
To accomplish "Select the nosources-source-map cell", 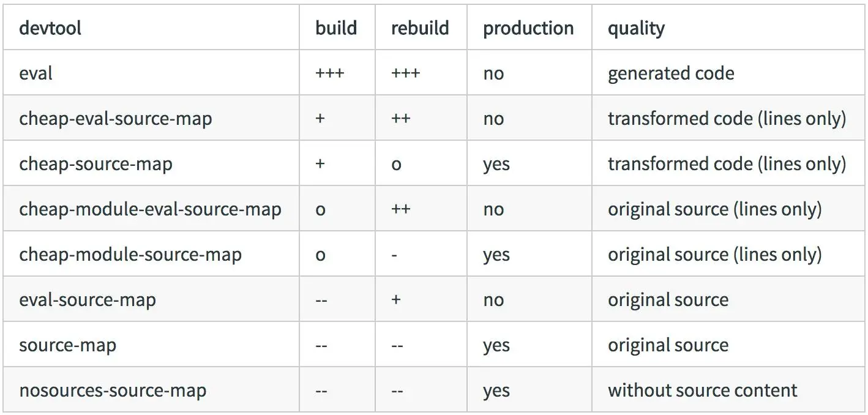I will (113, 391).
